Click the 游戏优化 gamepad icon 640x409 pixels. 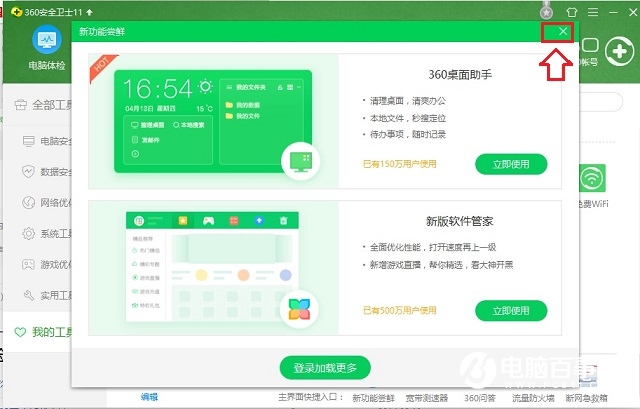click(28, 265)
